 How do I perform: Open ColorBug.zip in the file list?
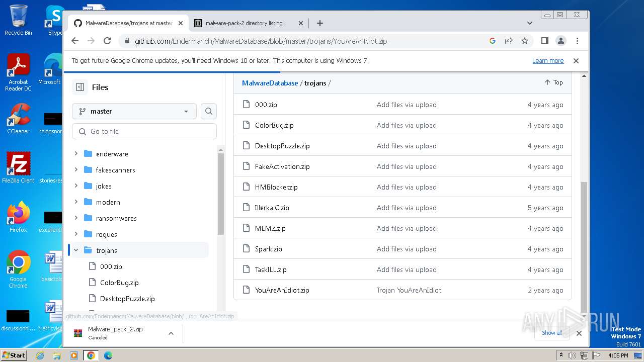coord(274,125)
